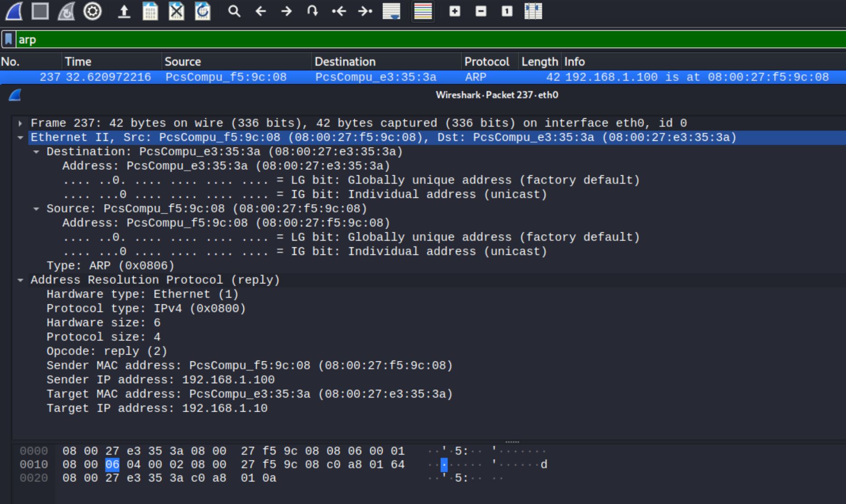Sort by the Length column header

pos(539,62)
